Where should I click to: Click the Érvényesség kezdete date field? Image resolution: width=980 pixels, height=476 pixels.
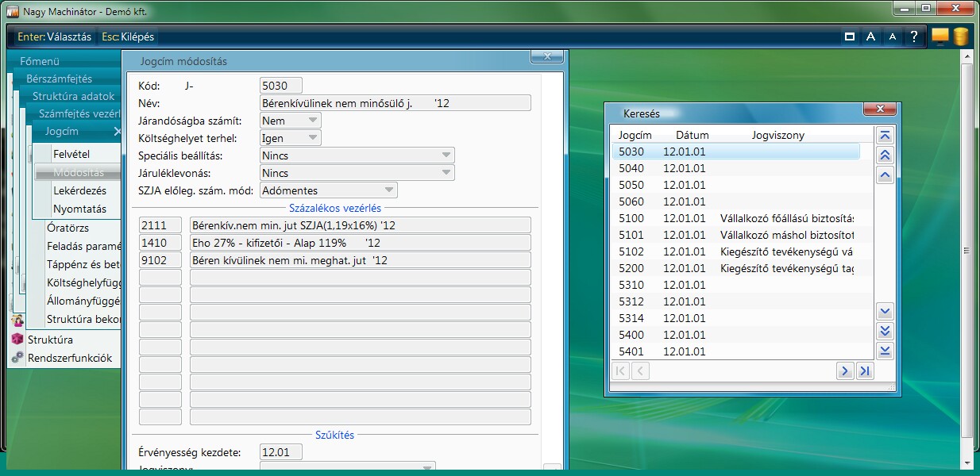[x=281, y=452]
